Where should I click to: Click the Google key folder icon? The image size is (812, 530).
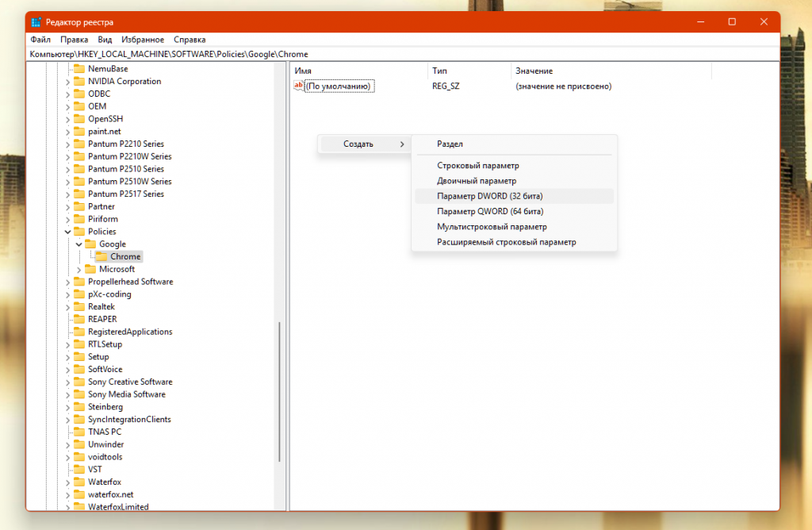point(90,244)
